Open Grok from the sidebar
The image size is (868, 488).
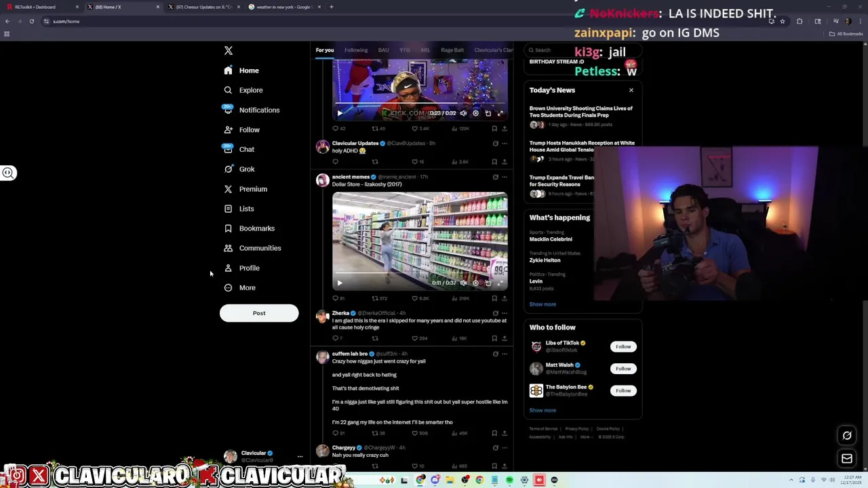pyautogui.click(x=239, y=169)
